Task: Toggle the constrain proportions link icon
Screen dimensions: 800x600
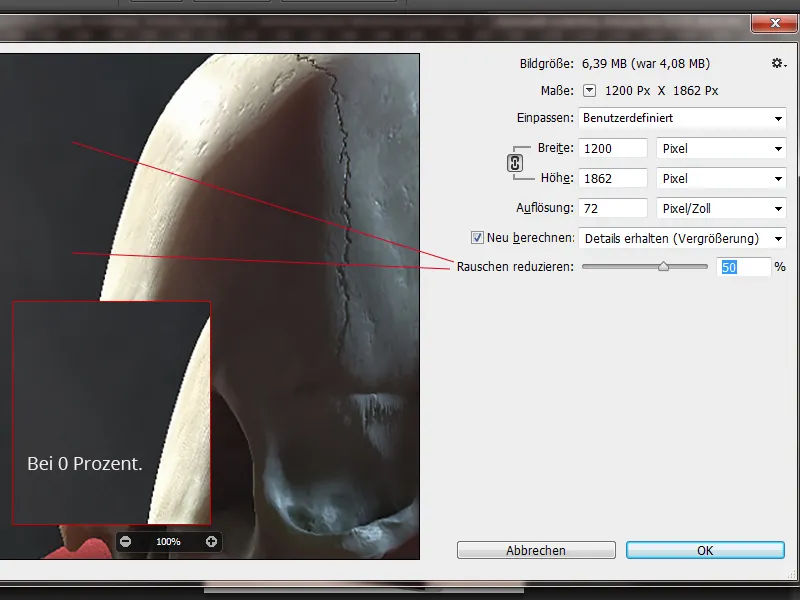Action: click(x=515, y=163)
